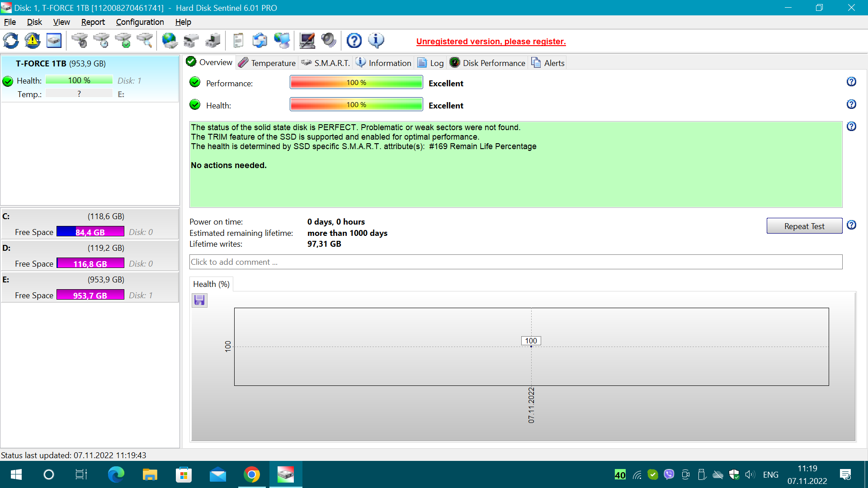Save the health graph with floppy icon
This screenshot has height=488, width=868.
click(x=199, y=300)
